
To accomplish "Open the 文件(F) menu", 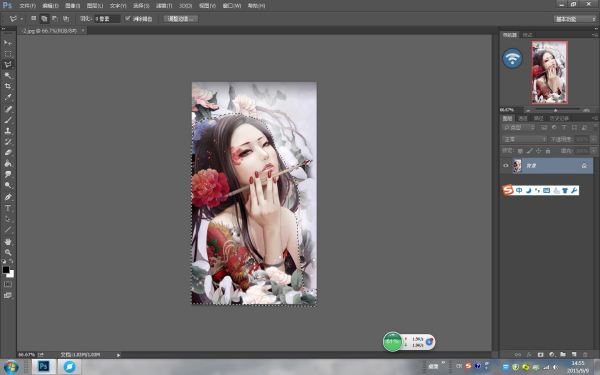I will (28, 6).
